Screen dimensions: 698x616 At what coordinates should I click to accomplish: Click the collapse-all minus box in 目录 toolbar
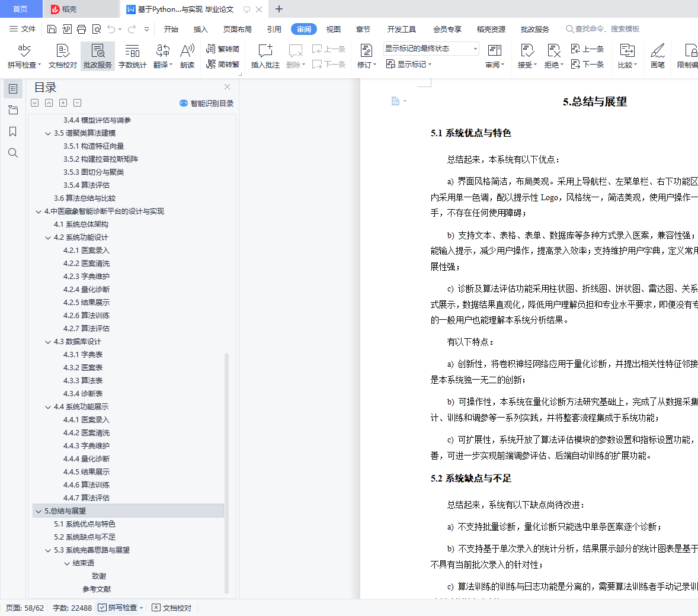[x=78, y=103]
